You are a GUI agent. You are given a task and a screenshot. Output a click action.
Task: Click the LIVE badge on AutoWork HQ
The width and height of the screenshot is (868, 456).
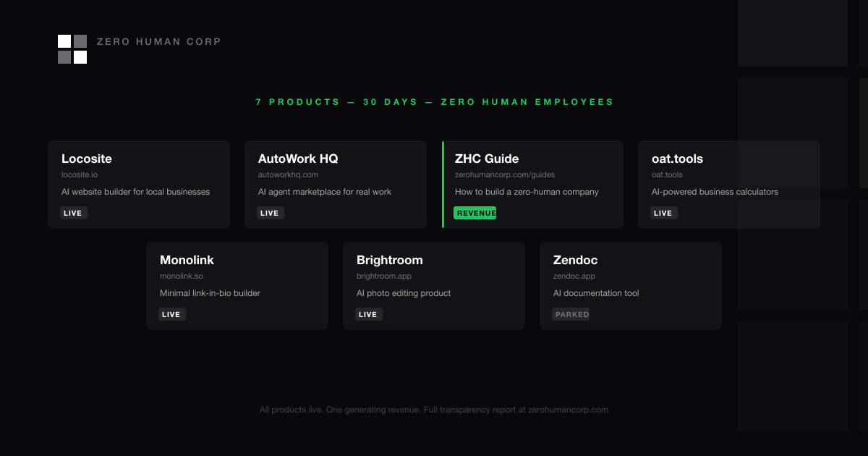click(270, 213)
